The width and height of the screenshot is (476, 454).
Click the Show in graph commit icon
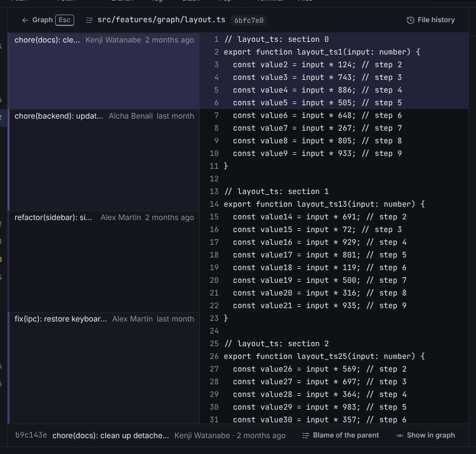pyautogui.click(x=400, y=436)
